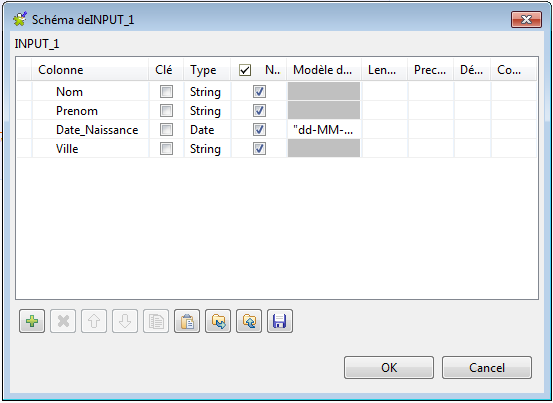Click the folder icon with downward arrow
The height and width of the screenshot is (403, 553).
point(218,321)
